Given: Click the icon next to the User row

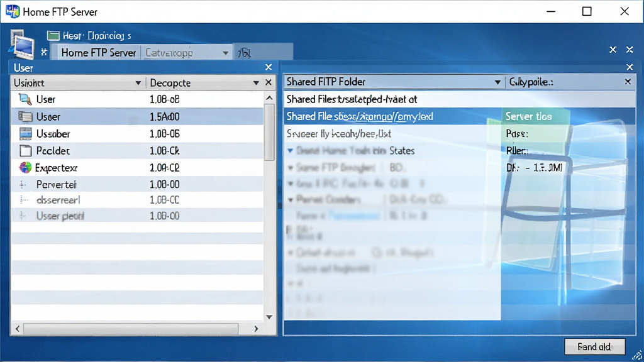Looking at the screenshot, I should [25, 99].
